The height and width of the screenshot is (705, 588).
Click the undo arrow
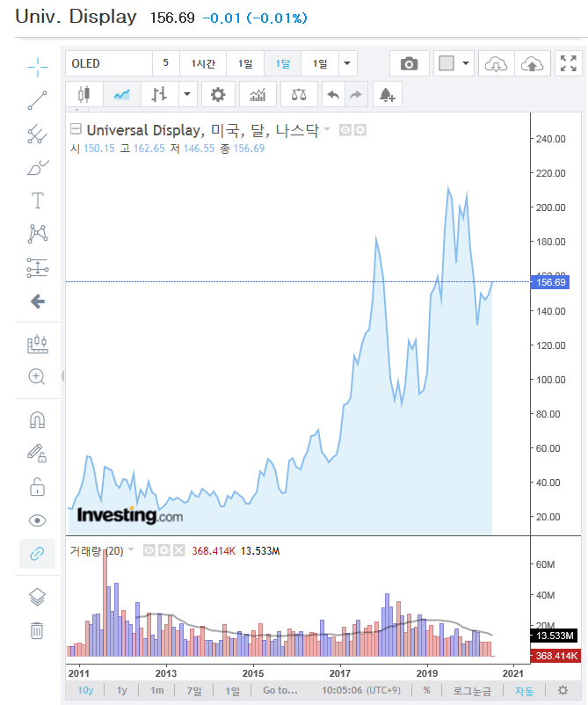click(333, 94)
